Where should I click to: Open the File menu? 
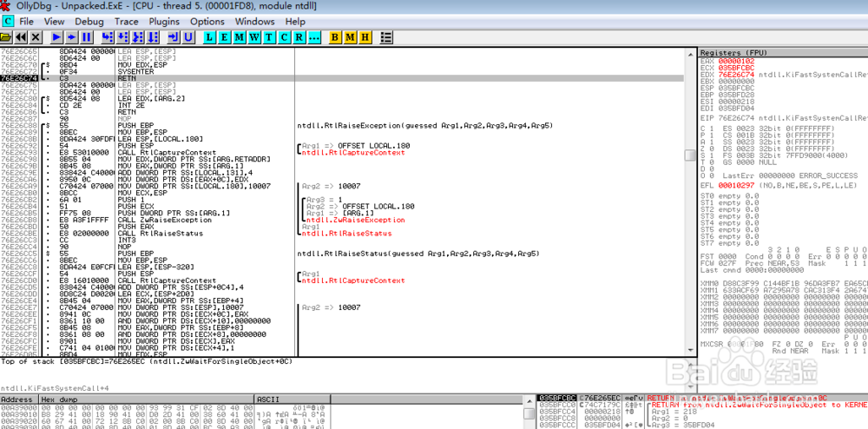(x=26, y=22)
